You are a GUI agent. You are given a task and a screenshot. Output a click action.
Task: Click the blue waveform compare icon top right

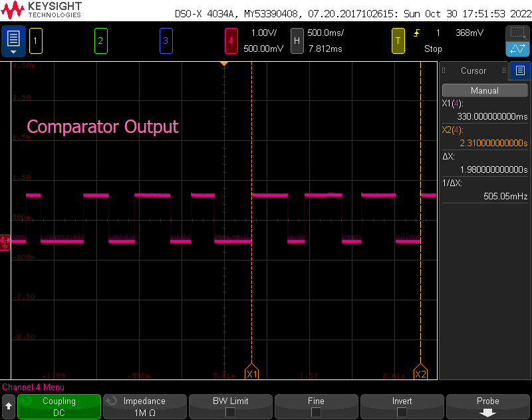coord(517,49)
